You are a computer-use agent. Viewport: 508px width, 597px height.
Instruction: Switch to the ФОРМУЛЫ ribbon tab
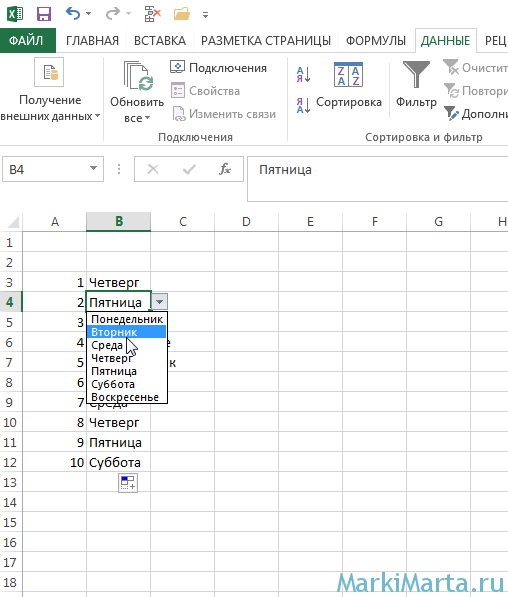click(x=376, y=40)
